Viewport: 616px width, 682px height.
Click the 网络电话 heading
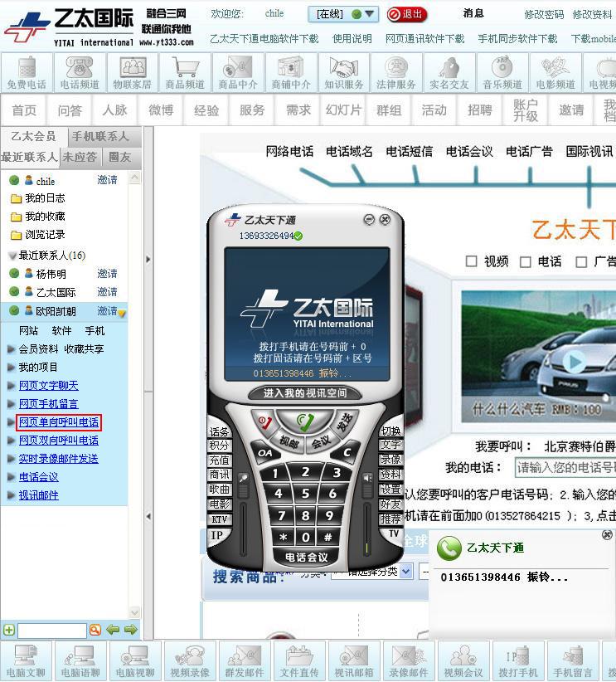click(x=289, y=151)
